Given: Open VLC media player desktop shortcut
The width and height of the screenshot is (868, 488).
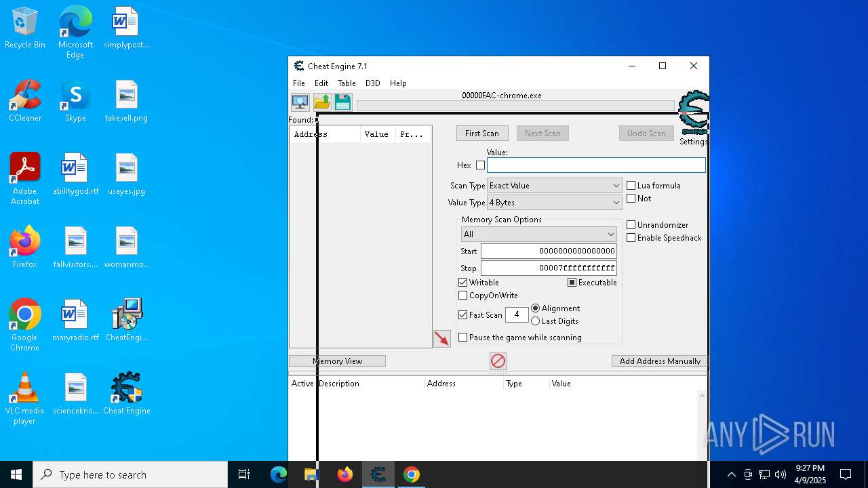Looking at the screenshot, I should click(x=25, y=399).
